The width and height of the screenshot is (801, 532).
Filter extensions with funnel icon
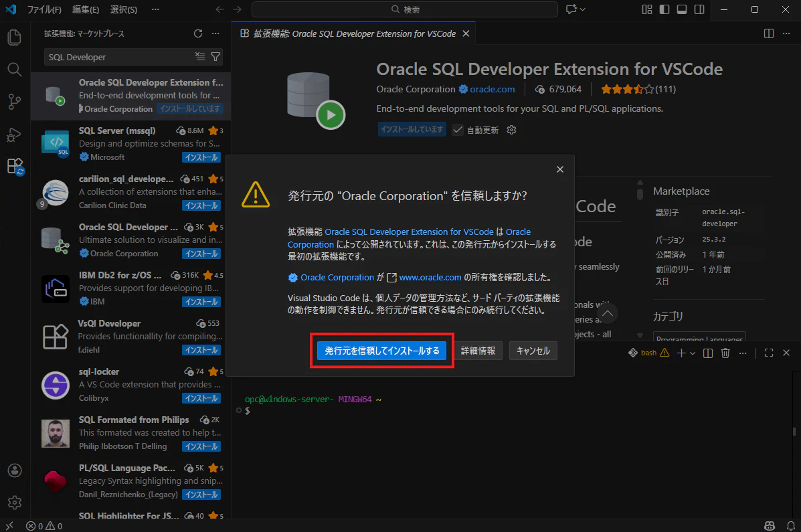tap(215, 57)
